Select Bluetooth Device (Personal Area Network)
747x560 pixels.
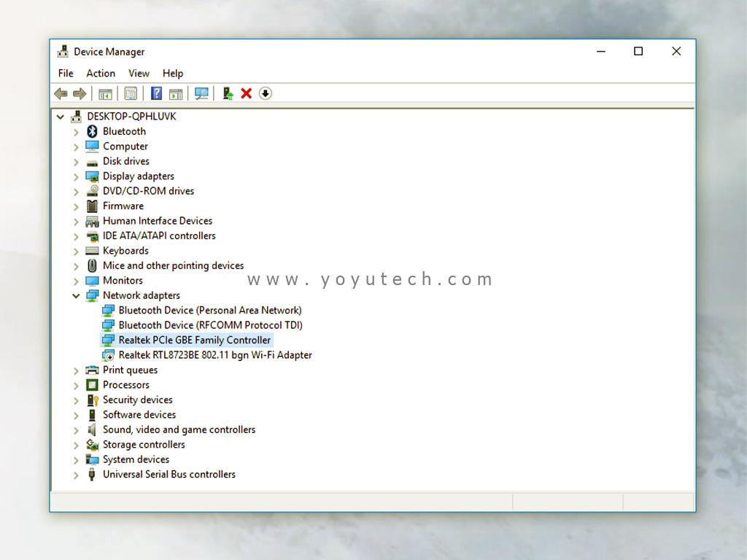(x=210, y=311)
